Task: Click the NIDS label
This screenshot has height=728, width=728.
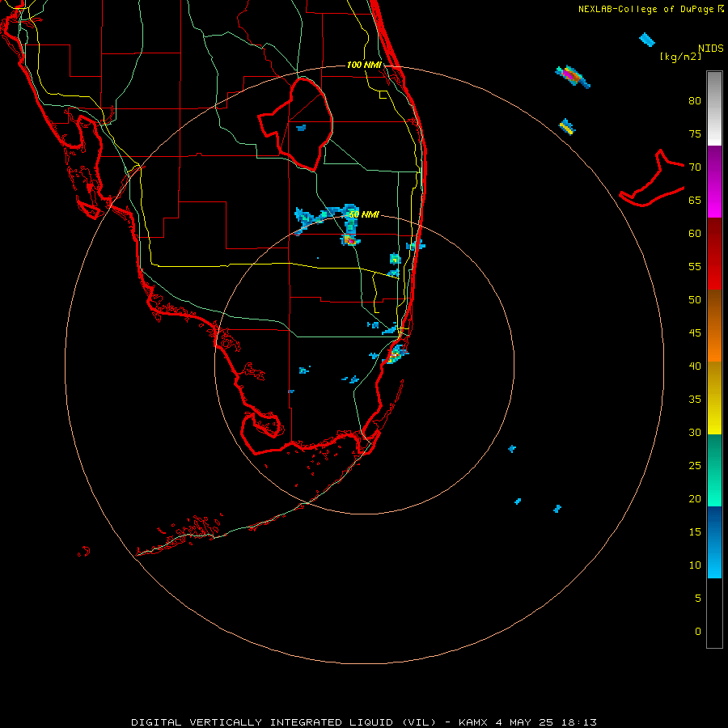Action: [x=710, y=49]
